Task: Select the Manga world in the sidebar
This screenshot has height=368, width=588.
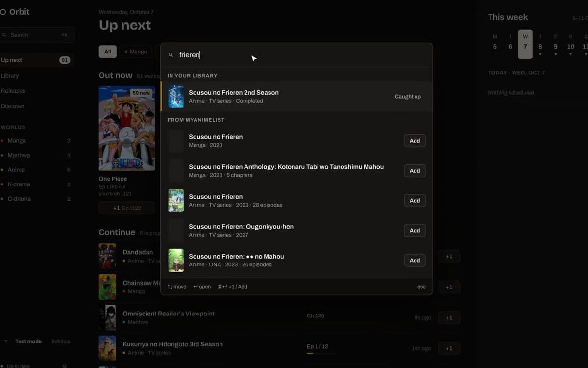Action: [x=36, y=141]
